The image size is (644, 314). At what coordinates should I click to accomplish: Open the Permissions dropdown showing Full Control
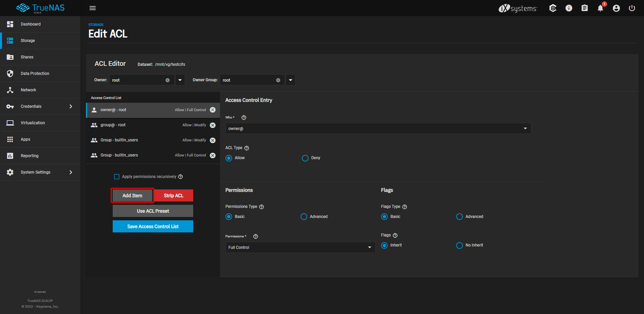(x=300, y=248)
